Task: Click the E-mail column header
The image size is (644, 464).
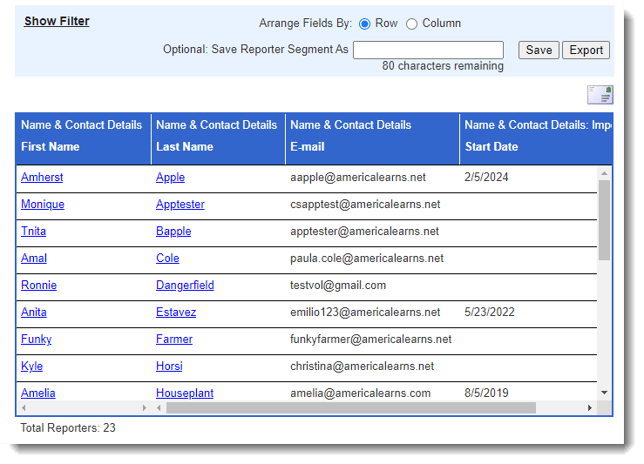Action: click(308, 147)
